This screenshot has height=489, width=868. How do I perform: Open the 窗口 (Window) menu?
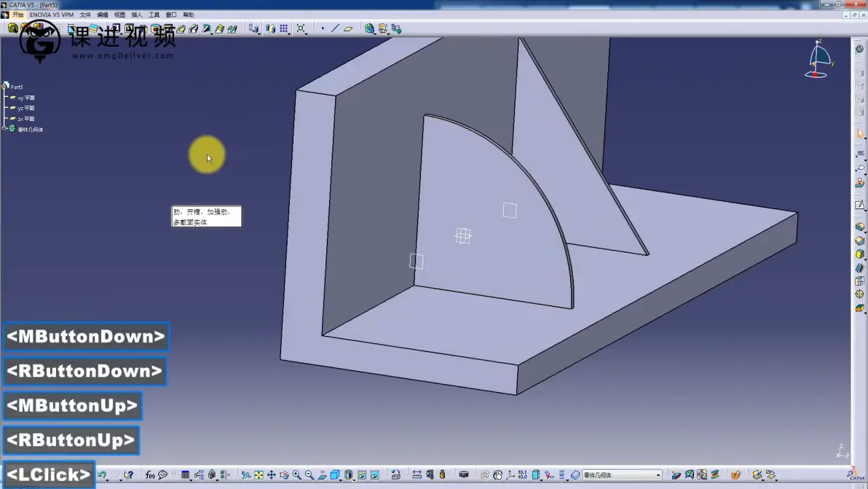[x=171, y=15]
